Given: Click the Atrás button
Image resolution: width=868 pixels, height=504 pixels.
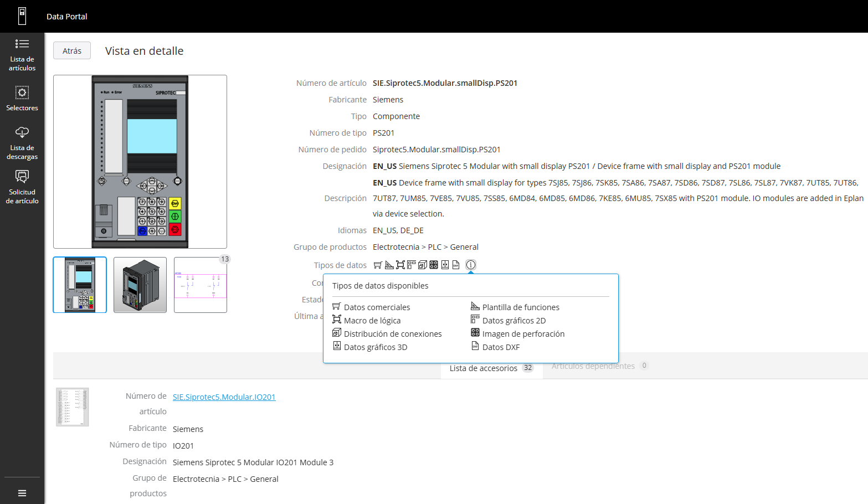Looking at the screenshot, I should (72, 51).
